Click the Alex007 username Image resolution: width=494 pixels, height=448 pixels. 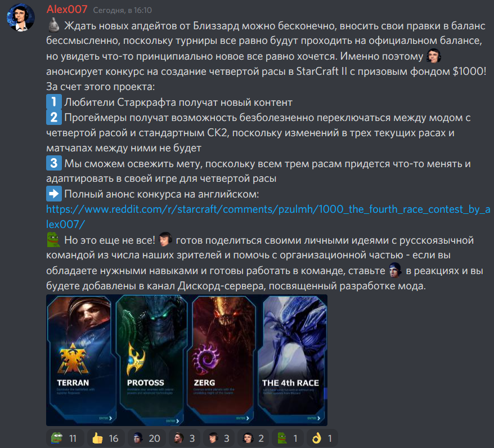coord(67,10)
